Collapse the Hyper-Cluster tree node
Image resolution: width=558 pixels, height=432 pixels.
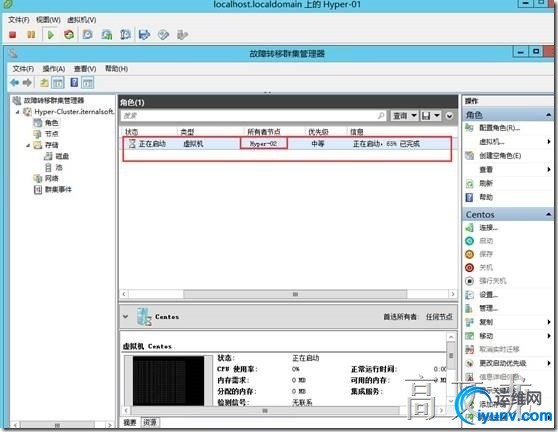(17, 112)
